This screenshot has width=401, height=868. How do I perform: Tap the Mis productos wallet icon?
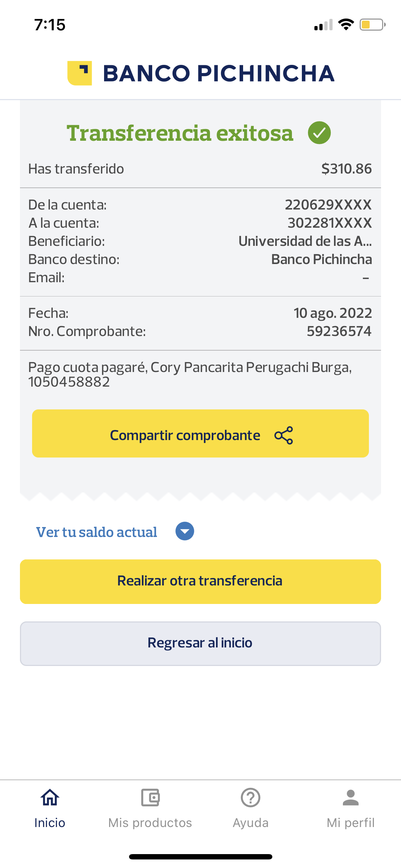[x=150, y=797]
